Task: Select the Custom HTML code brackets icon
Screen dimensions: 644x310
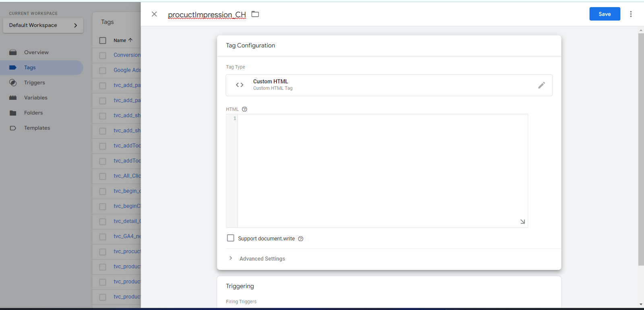Action: click(x=239, y=85)
